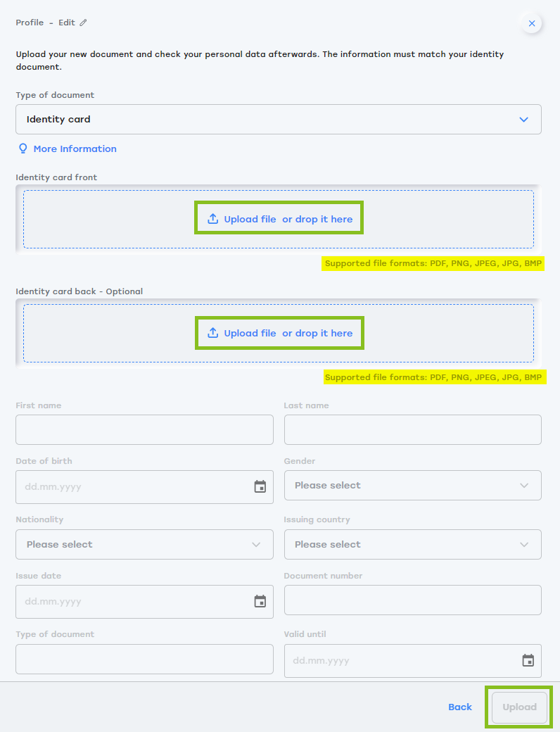Image resolution: width=560 pixels, height=732 pixels.
Task: Open the Date of birth calendar picker
Action: coord(260,486)
